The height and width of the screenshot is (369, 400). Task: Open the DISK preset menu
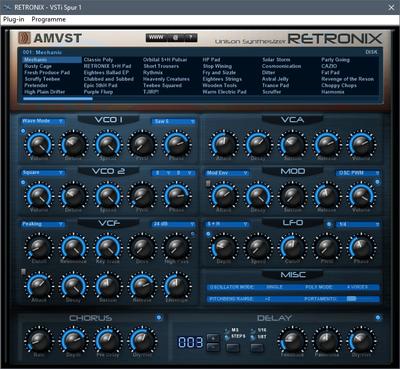[371, 52]
